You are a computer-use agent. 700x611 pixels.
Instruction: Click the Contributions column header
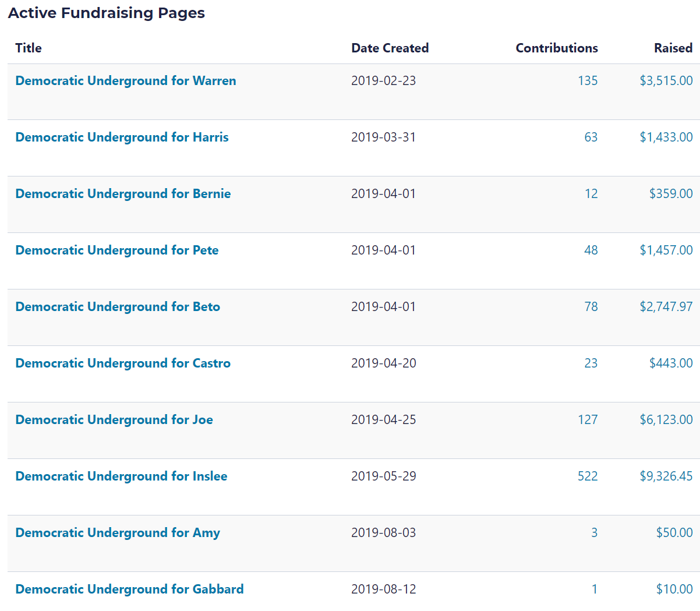click(x=557, y=48)
